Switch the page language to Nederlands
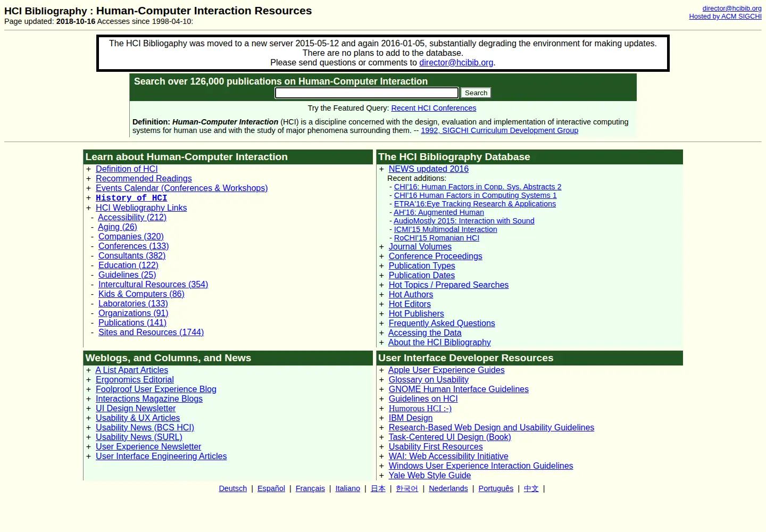The height and width of the screenshot is (532, 766). coord(448,488)
